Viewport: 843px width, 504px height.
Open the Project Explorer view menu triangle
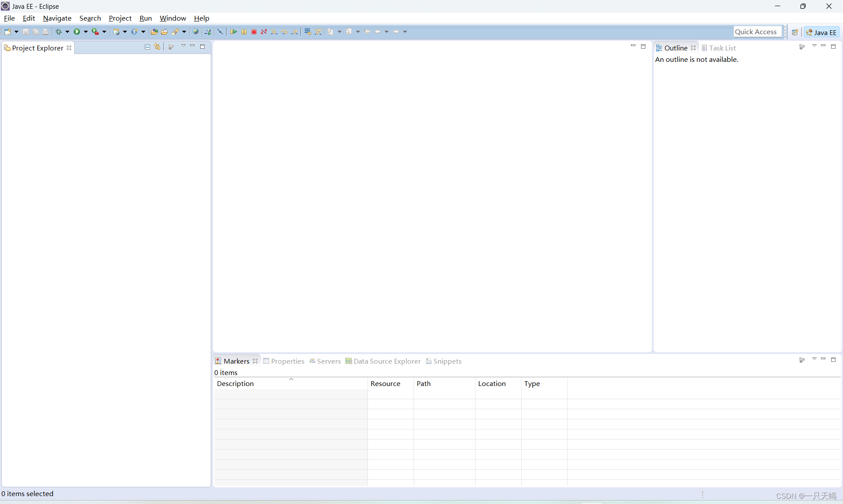[184, 46]
